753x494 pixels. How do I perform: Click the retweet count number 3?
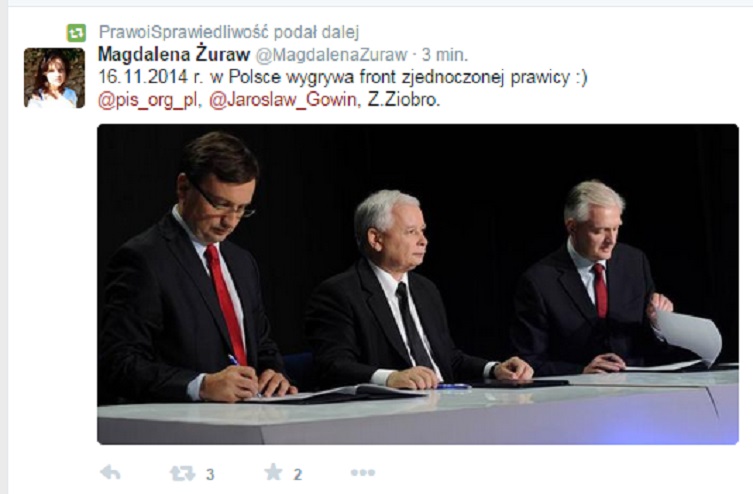click(210, 474)
